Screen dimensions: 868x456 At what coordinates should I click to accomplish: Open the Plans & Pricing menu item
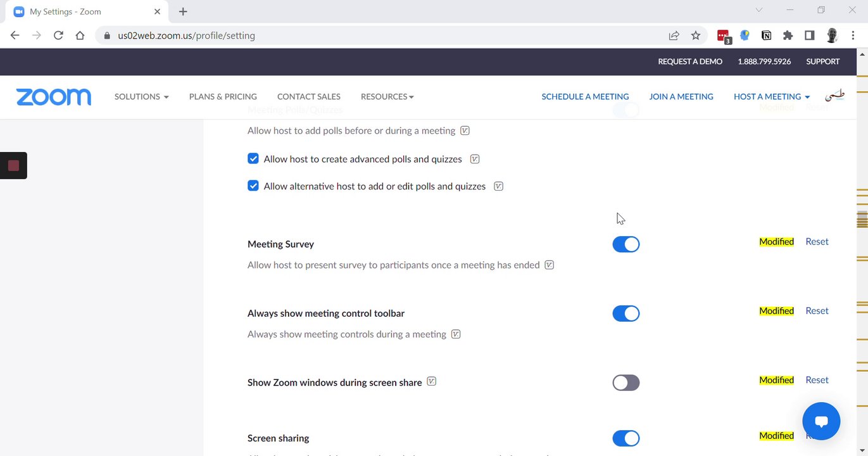coord(223,97)
